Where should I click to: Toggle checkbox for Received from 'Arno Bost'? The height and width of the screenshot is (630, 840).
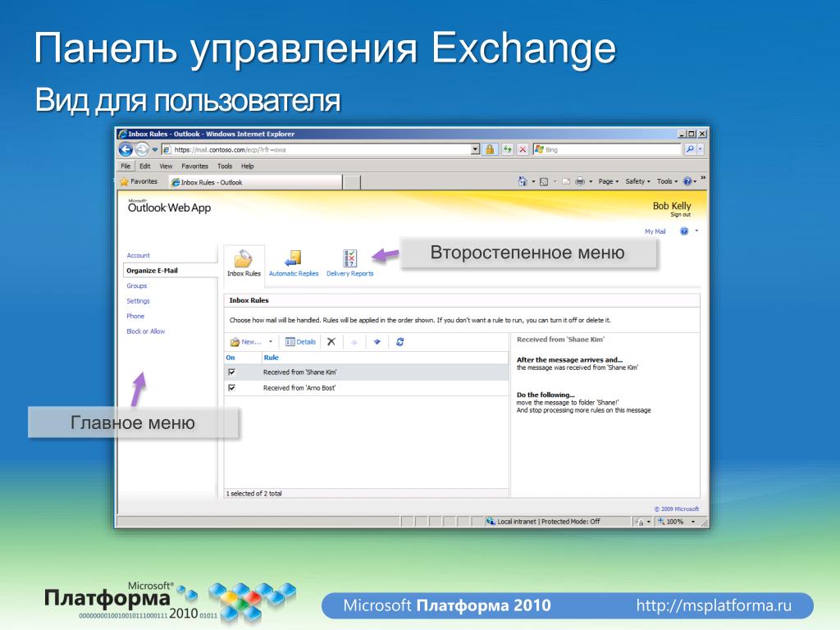pyautogui.click(x=231, y=388)
